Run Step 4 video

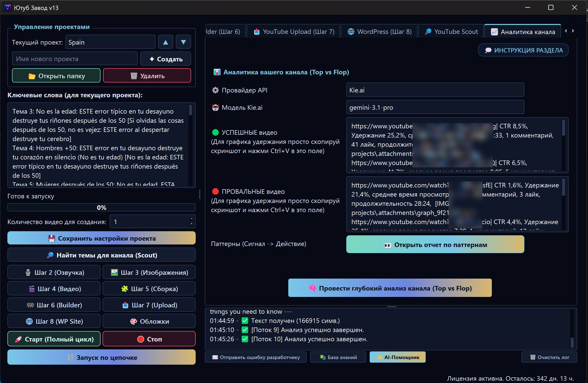(x=54, y=289)
